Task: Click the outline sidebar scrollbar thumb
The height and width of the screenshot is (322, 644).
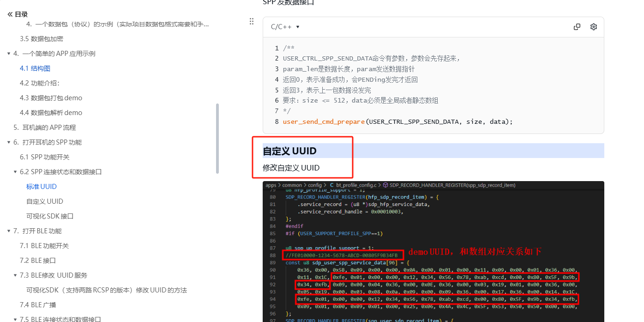Action: pyautogui.click(x=217, y=138)
